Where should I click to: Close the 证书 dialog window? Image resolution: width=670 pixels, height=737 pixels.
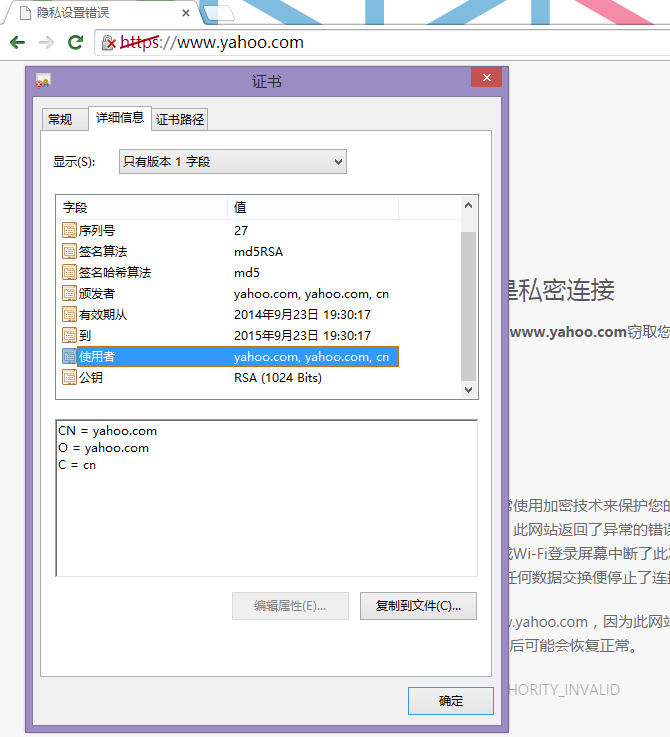click(x=487, y=77)
